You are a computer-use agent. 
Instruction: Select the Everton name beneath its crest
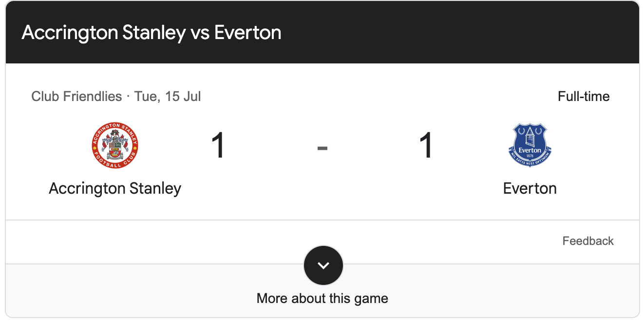(x=530, y=188)
